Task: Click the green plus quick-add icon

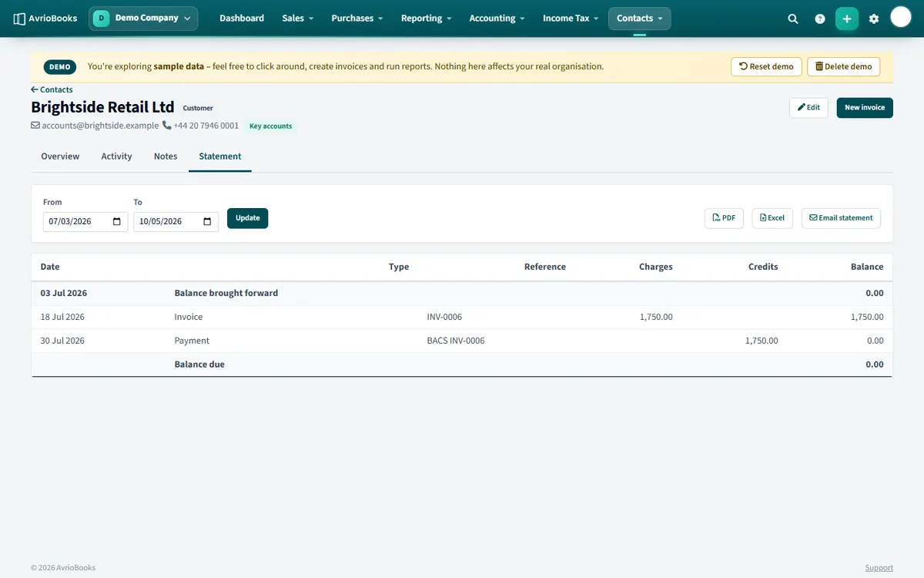Action: tap(847, 18)
